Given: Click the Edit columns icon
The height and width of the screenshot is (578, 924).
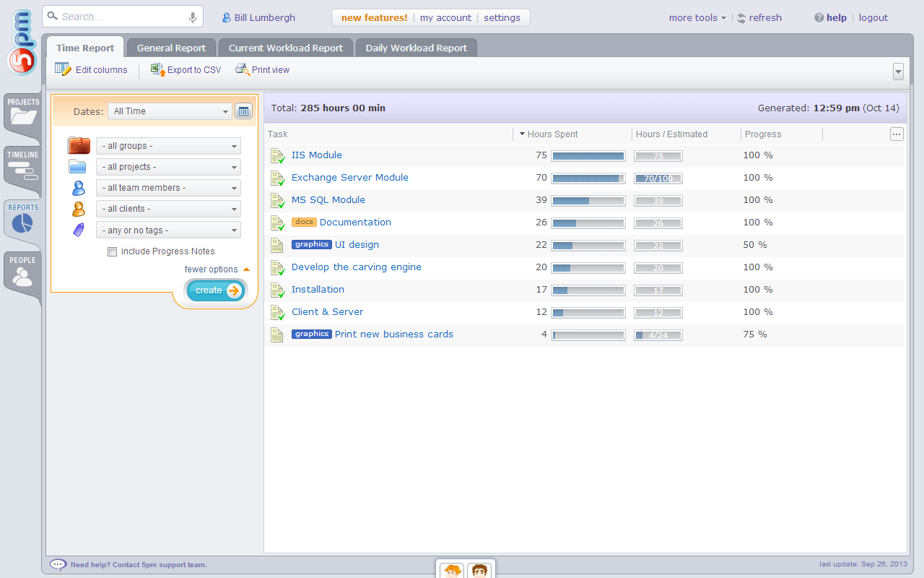Looking at the screenshot, I should (63, 69).
